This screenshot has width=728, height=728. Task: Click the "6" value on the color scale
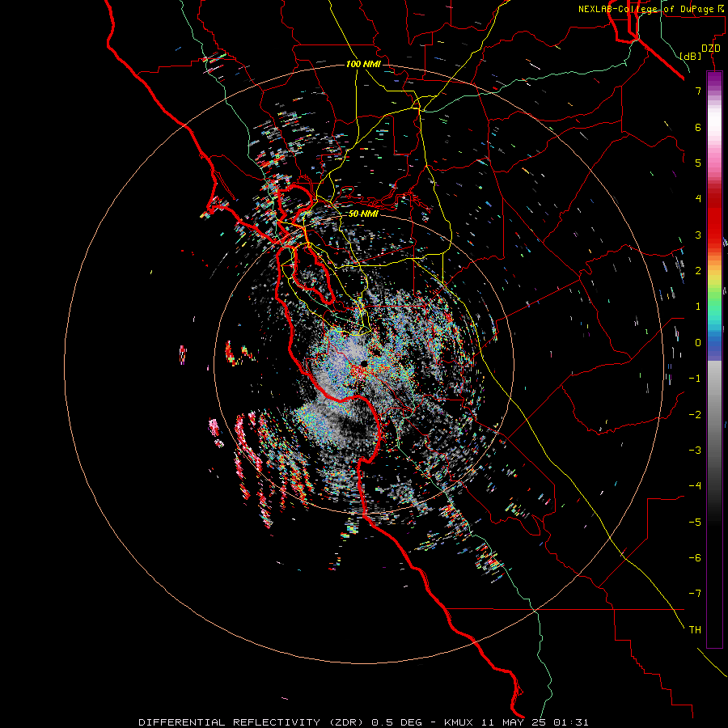698,127
